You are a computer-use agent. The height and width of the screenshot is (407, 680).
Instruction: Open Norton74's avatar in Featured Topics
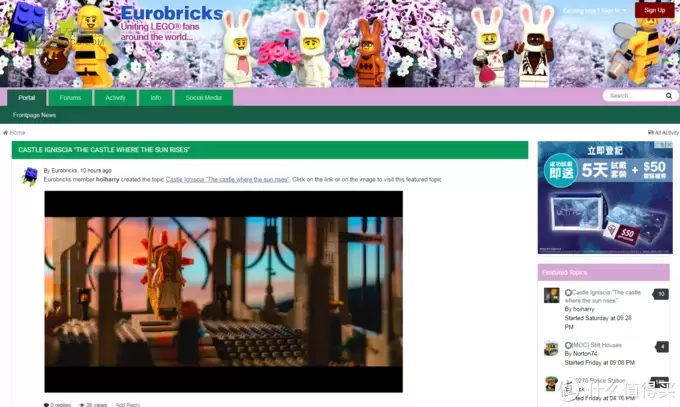(552, 348)
